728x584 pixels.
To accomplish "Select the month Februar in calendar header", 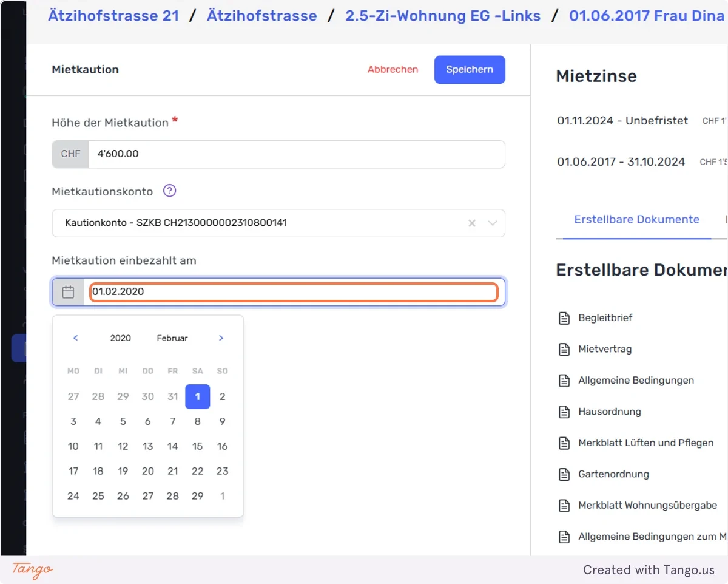I will point(172,338).
